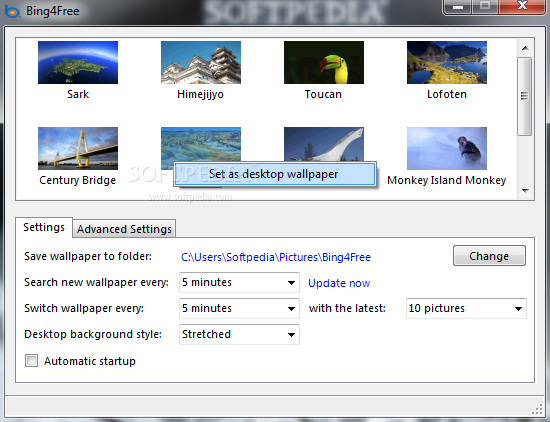This screenshot has height=422, width=550.
Task: Click the Sark caption text
Action: coord(78,94)
